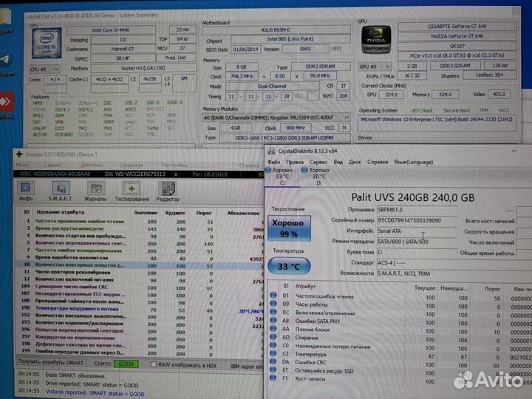This screenshot has height=399, width=532.
Task: Open the Инфо tool in Victoria
Action: coord(26,191)
